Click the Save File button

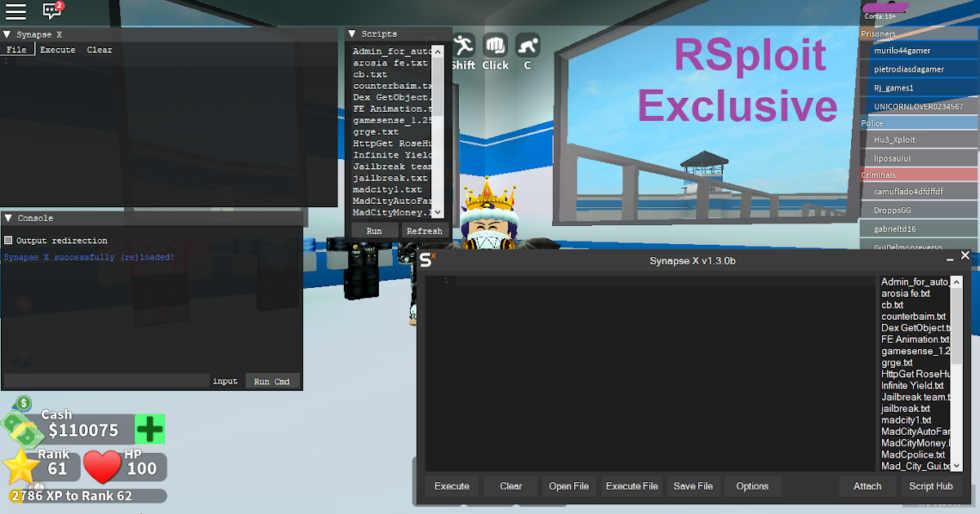tap(693, 486)
